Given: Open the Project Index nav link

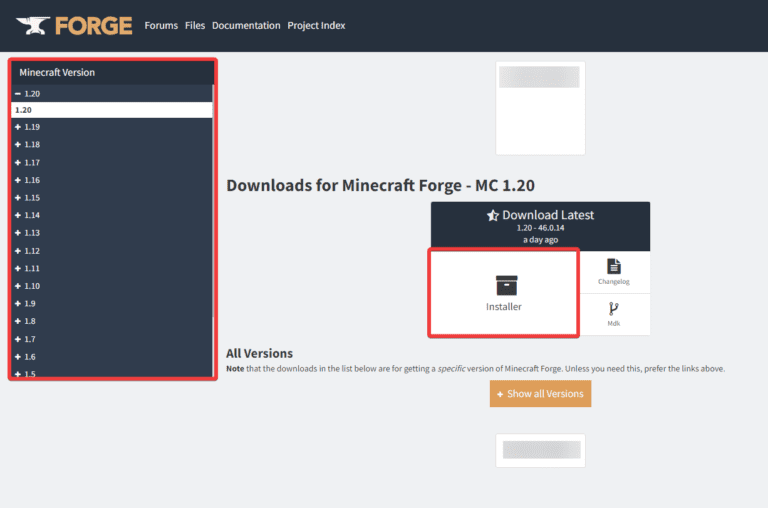Looking at the screenshot, I should [x=316, y=25].
